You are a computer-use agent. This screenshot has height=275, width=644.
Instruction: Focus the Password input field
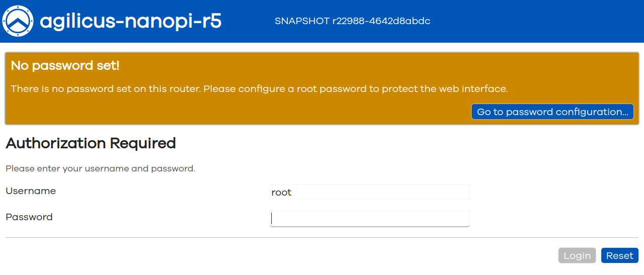[369, 219]
